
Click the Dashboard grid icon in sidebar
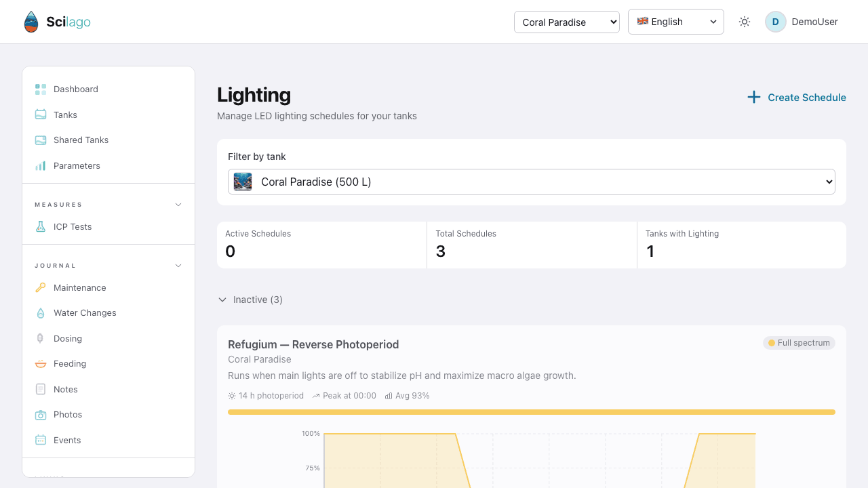41,89
